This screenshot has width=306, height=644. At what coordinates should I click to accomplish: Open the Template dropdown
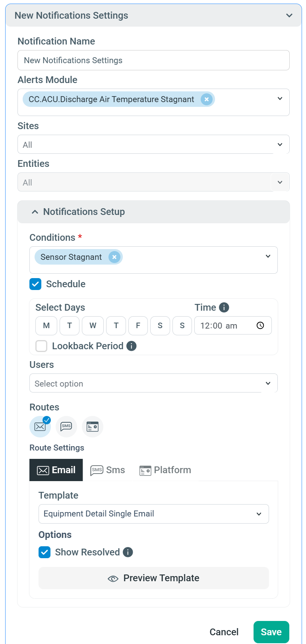tap(153, 514)
